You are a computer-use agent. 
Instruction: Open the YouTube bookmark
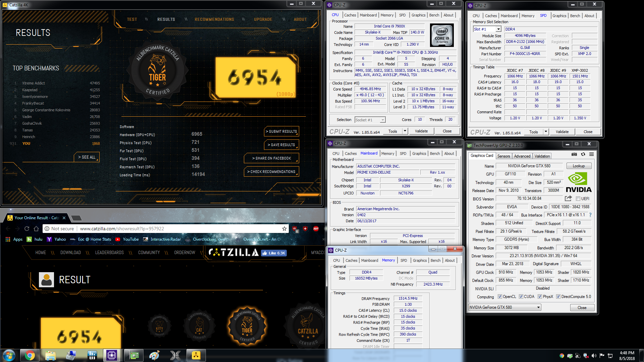[x=127, y=239]
